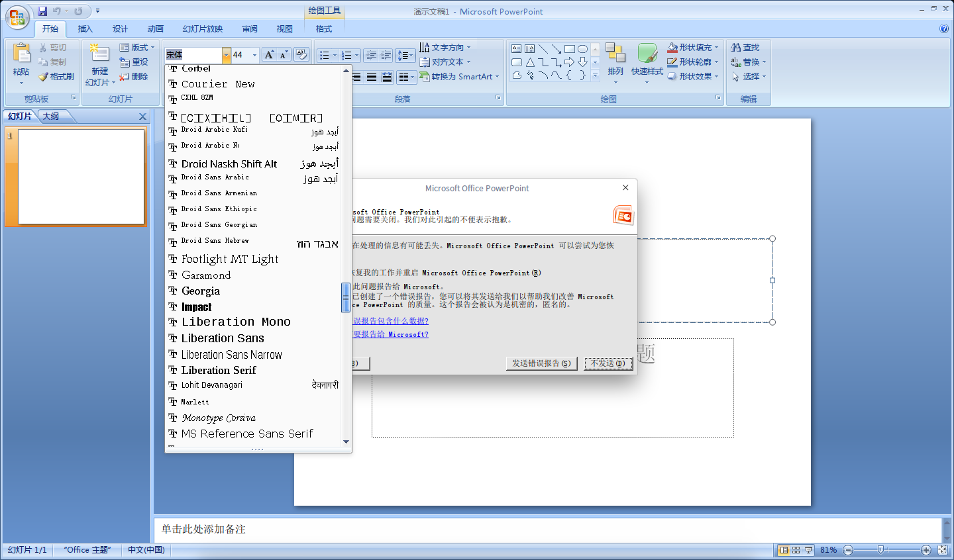
Task: Choose Courier New font in list
Action: click(254, 84)
